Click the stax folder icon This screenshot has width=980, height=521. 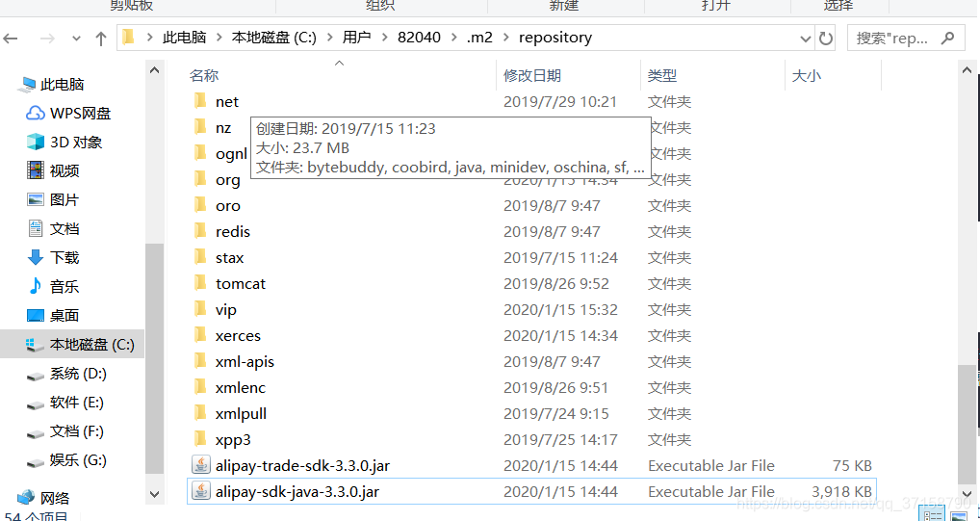[200, 256]
